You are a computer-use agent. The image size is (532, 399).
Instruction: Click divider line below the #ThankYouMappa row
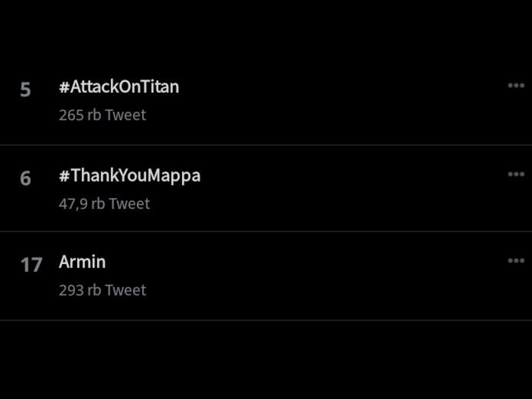[x=266, y=232]
